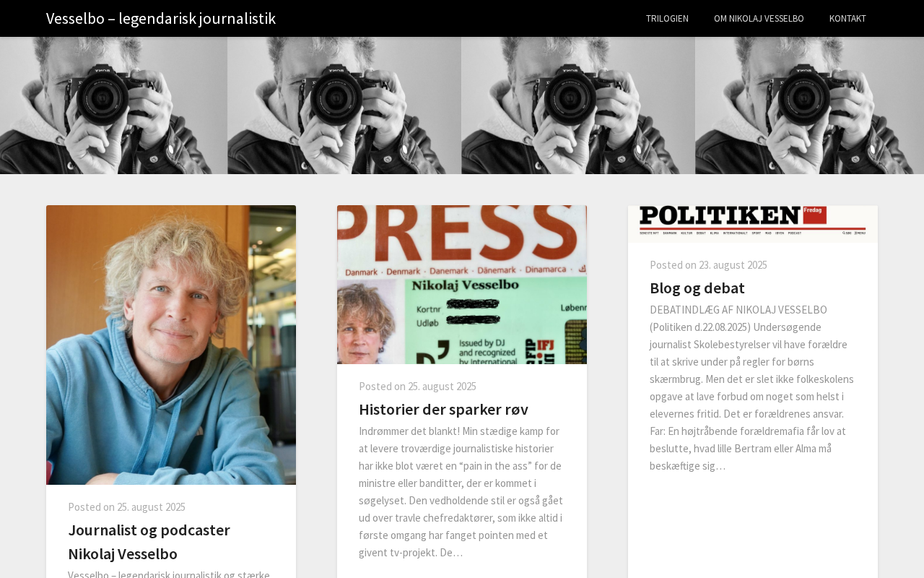
Task: Click the Vesselbo – legendarisk journalistik site title
Action: point(161,18)
